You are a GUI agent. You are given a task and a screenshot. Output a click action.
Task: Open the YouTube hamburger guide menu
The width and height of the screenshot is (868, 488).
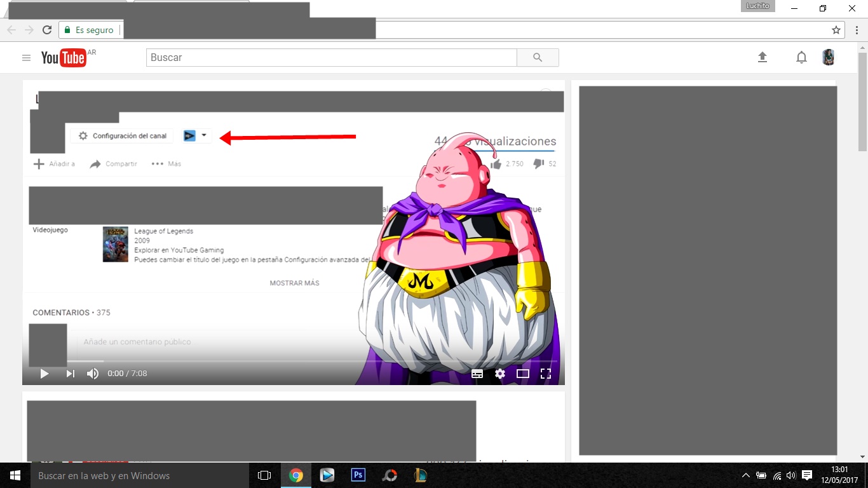[26, 58]
